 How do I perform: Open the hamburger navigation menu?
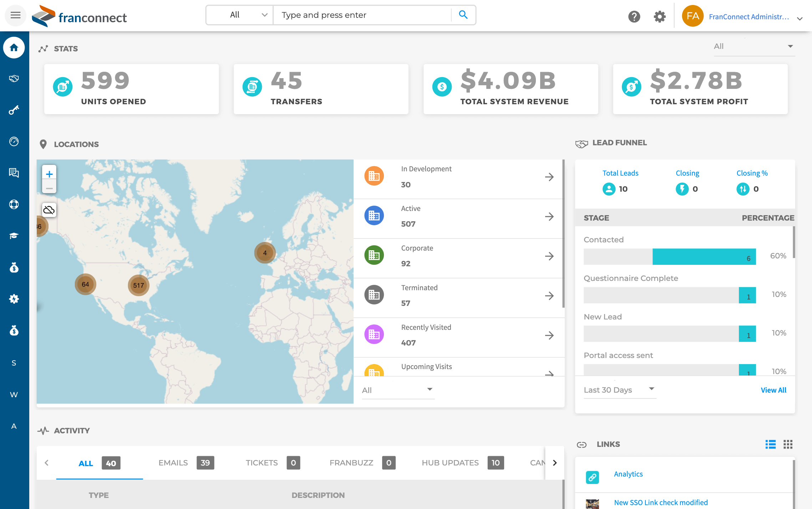[15, 15]
